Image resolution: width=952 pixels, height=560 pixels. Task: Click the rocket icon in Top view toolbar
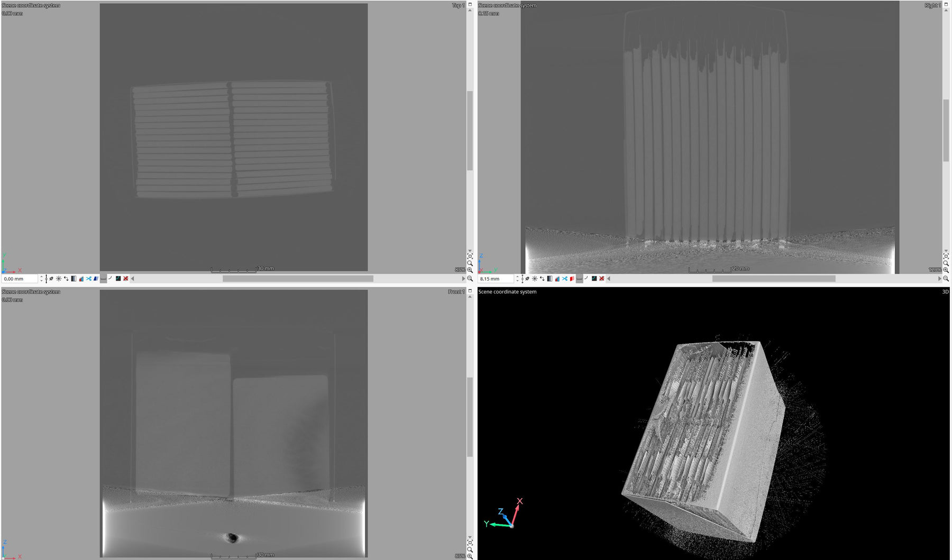(x=51, y=279)
